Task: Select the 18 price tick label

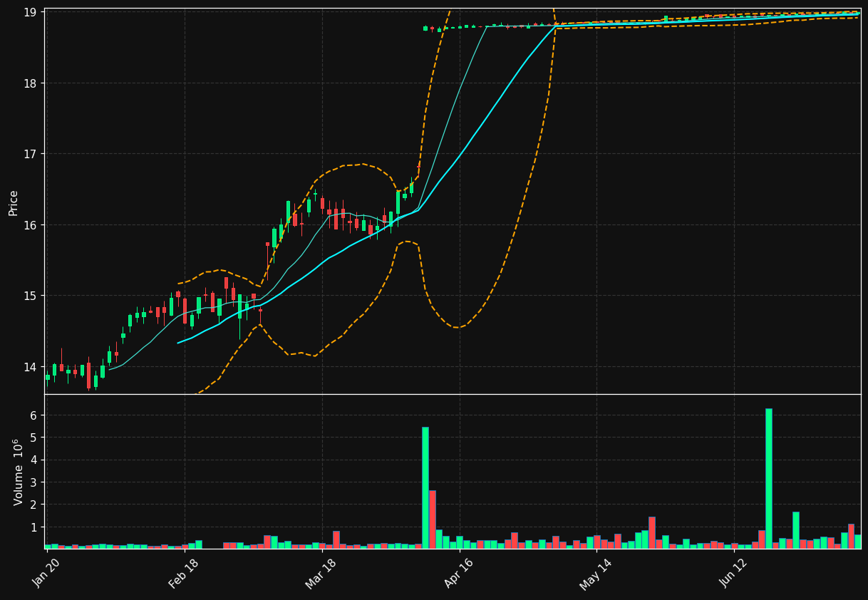Action: pyautogui.click(x=29, y=83)
